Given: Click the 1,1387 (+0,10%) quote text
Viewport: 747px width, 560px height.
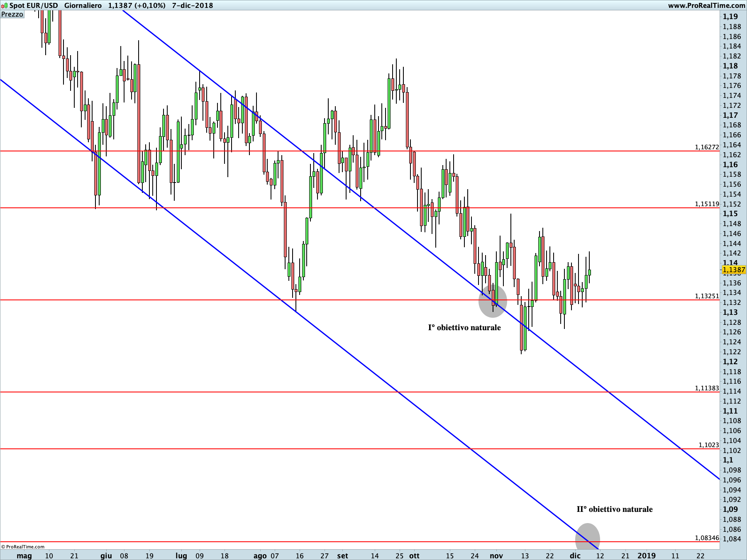Looking at the screenshot, I should pyautogui.click(x=137, y=5).
